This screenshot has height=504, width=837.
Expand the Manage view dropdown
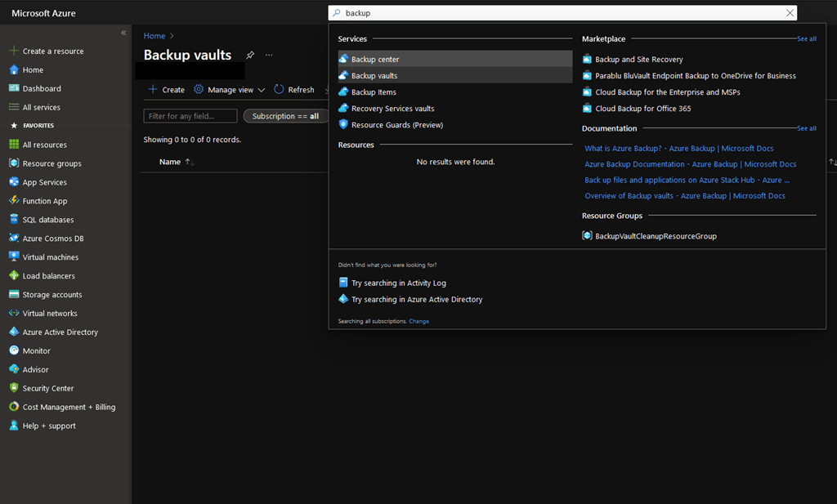230,90
